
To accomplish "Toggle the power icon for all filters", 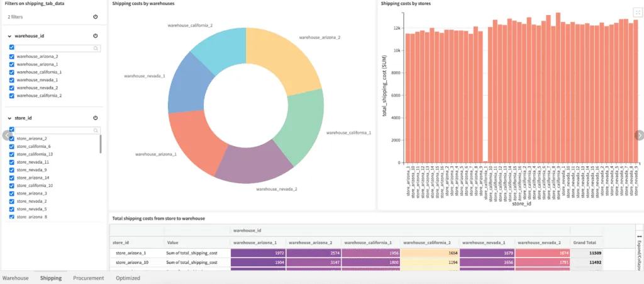I will (96, 17).
